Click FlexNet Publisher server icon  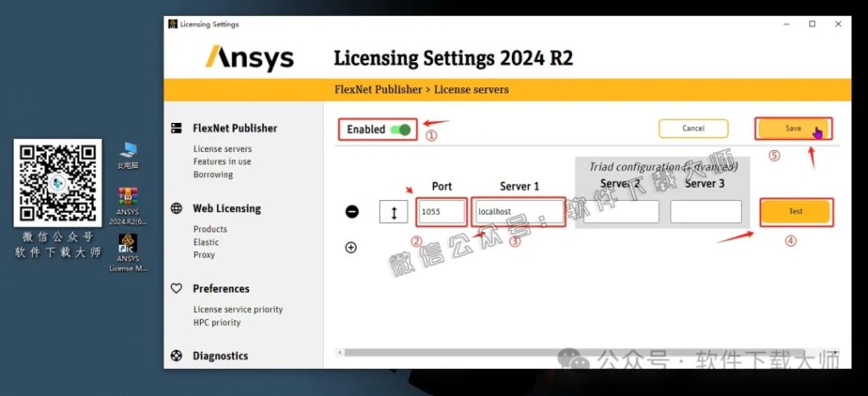click(x=176, y=128)
